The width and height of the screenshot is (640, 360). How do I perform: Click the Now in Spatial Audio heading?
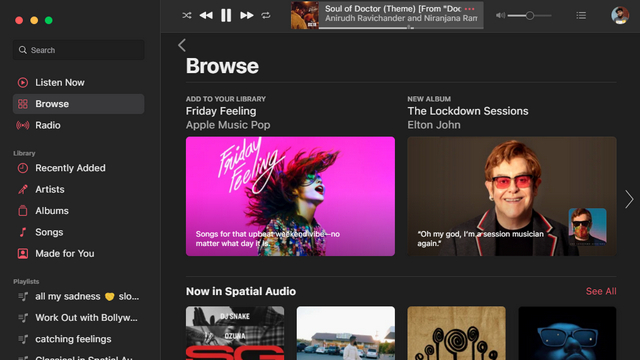(241, 291)
